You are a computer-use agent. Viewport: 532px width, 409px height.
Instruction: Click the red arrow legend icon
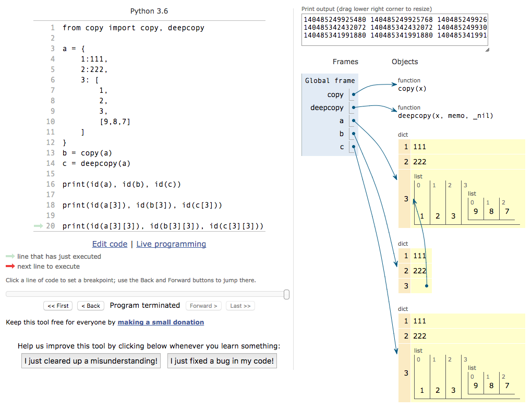pyautogui.click(x=10, y=266)
